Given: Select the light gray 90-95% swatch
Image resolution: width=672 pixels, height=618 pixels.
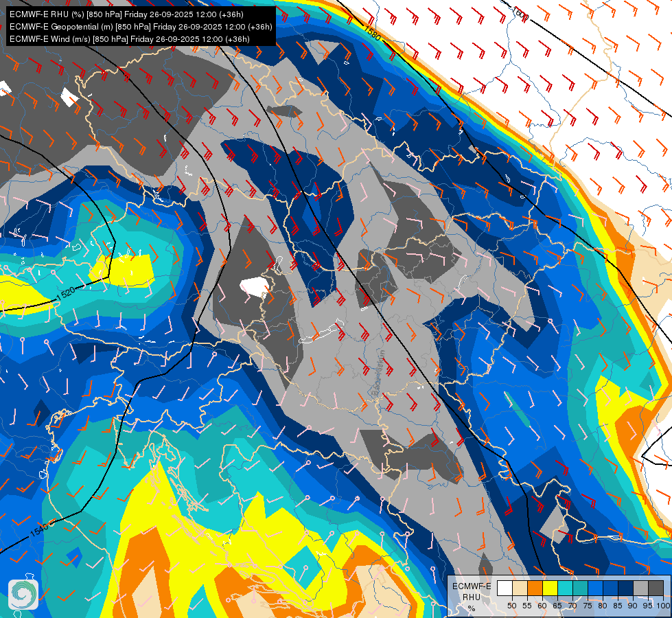Looking at the screenshot, I should pyautogui.click(x=640, y=588).
